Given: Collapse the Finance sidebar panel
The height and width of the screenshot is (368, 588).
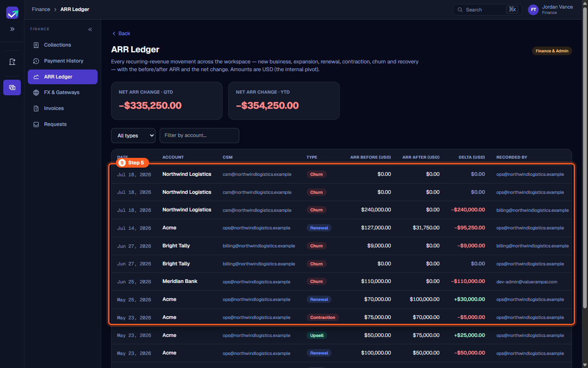Looking at the screenshot, I should [x=90, y=29].
